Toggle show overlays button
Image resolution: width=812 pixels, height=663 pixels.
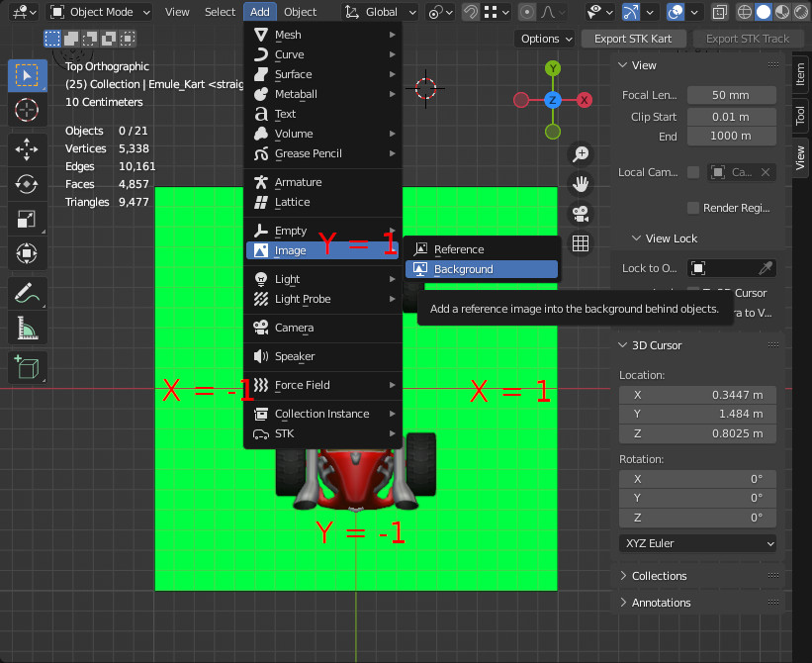(x=676, y=12)
